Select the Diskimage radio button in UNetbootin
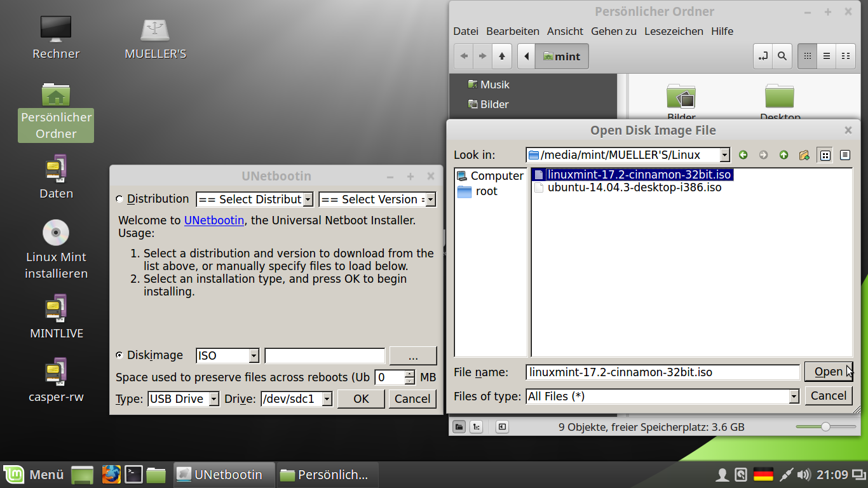The height and width of the screenshot is (488, 868). (x=119, y=355)
